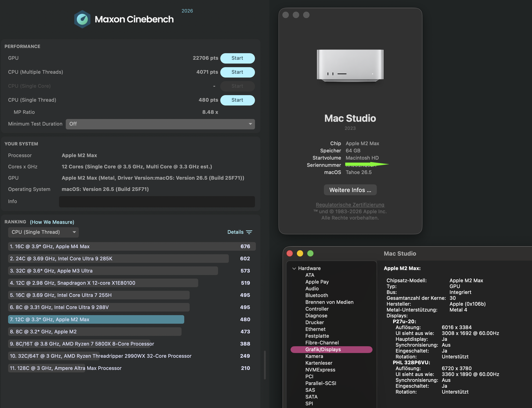Image resolution: width=532 pixels, height=408 pixels.
Task: Select Apple Pay in the sidebar
Action: pyautogui.click(x=317, y=282)
